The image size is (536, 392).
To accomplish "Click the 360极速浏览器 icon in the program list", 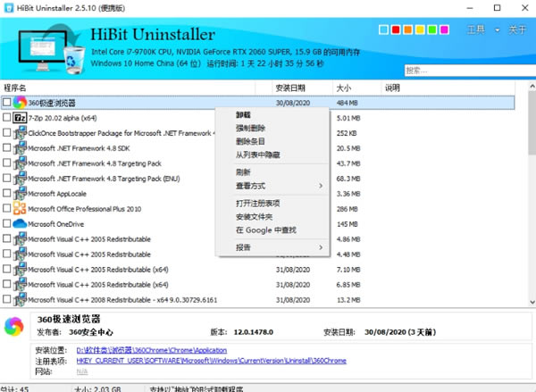I will point(20,103).
